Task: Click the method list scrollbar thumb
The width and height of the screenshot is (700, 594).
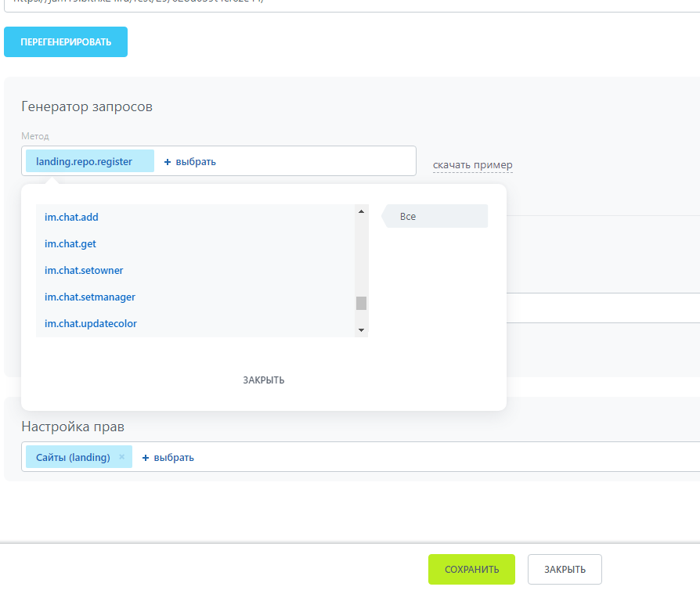Action: (x=361, y=303)
